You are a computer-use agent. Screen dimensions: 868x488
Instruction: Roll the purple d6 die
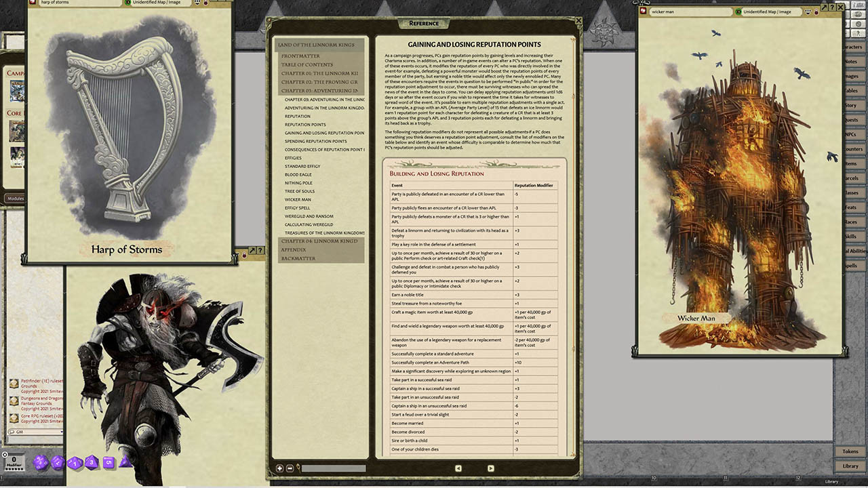108,462
